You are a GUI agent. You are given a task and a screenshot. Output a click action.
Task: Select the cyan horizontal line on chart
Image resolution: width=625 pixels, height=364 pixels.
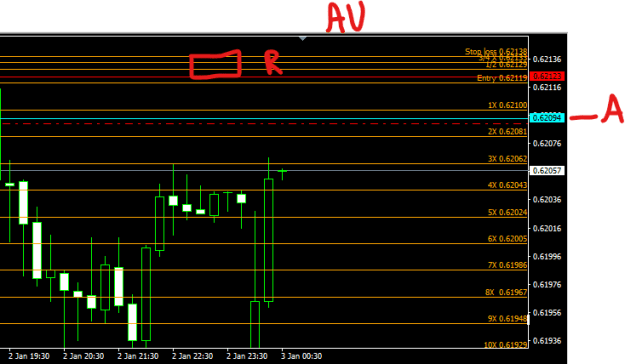click(x=264, y=118)
